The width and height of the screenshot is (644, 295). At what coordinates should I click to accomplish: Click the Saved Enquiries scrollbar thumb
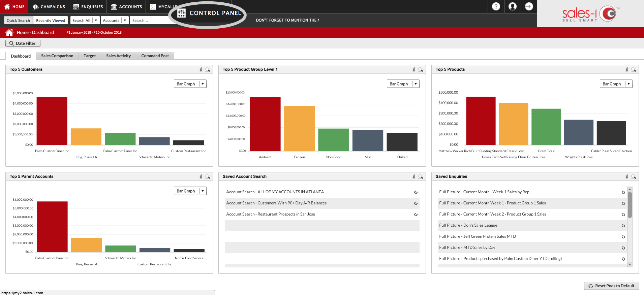[x=630, y=205]
